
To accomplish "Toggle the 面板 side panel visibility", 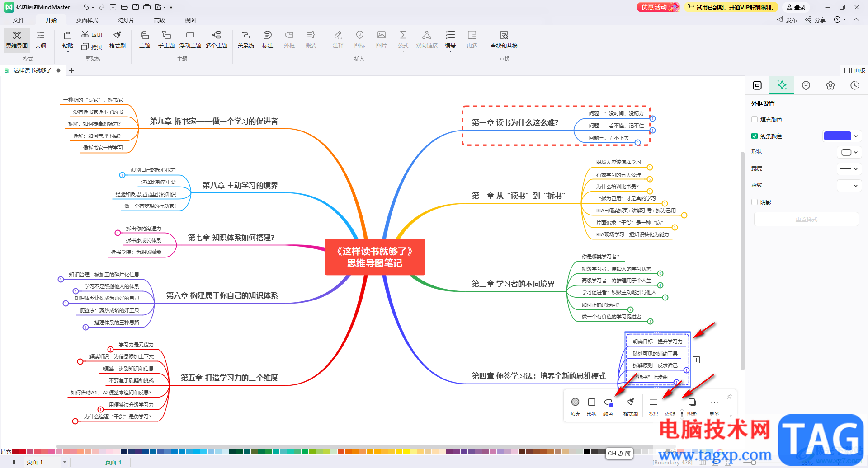I will pyautogui.click(x=855, y=70).
